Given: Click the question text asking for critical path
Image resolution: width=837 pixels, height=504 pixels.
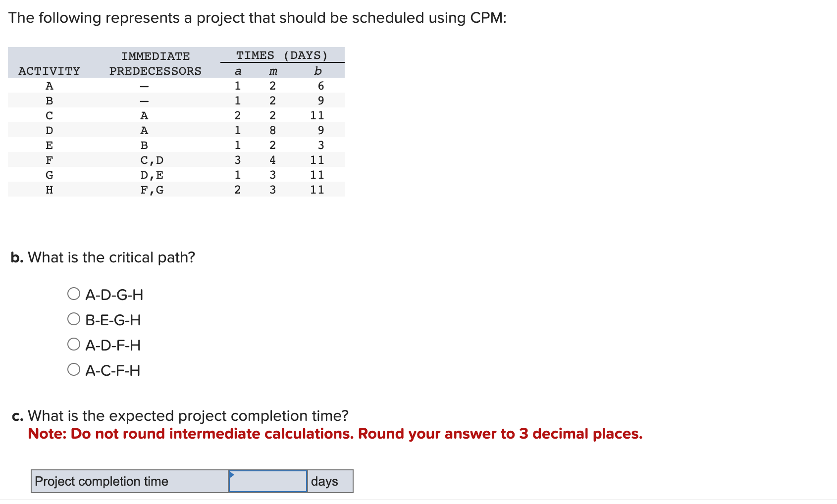Looking at the screenshot, I should point(103,257).
